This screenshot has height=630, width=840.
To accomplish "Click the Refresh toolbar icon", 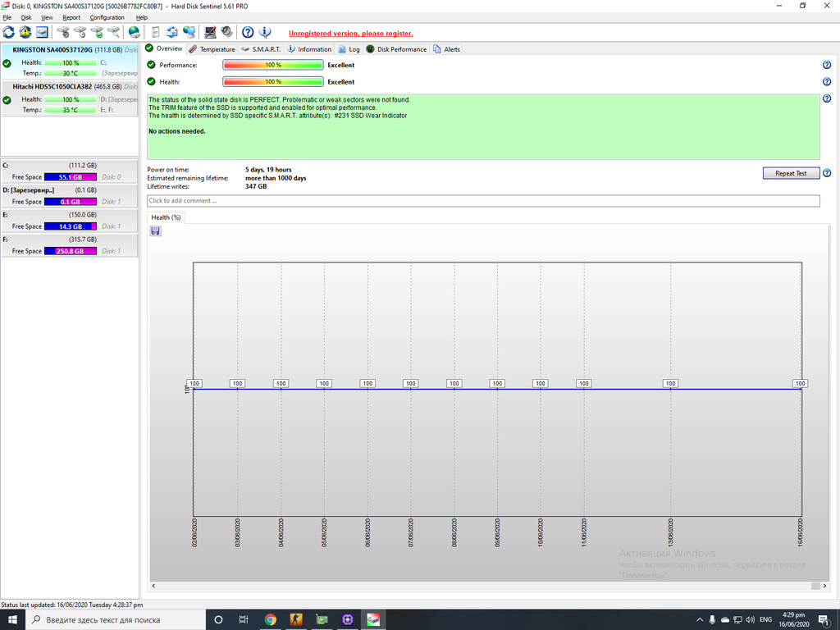I will click(x=8, y=32).
